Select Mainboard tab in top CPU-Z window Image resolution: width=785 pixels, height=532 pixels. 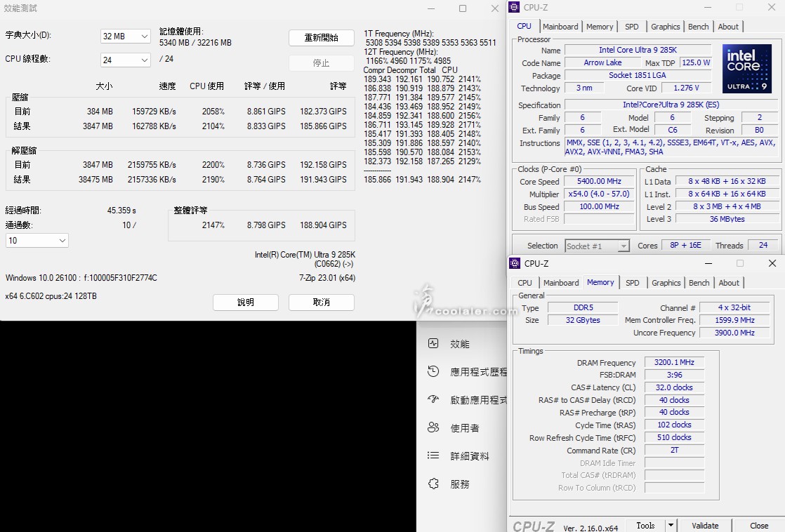560,27
